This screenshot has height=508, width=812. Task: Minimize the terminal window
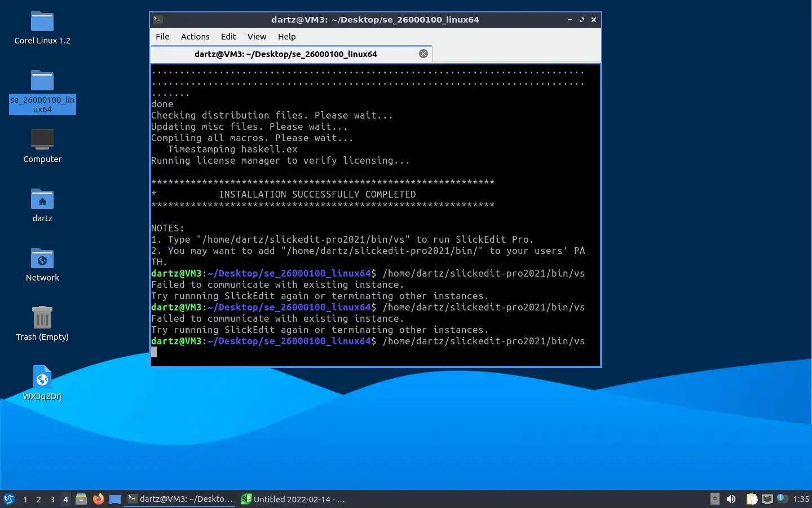click(570, 20)
